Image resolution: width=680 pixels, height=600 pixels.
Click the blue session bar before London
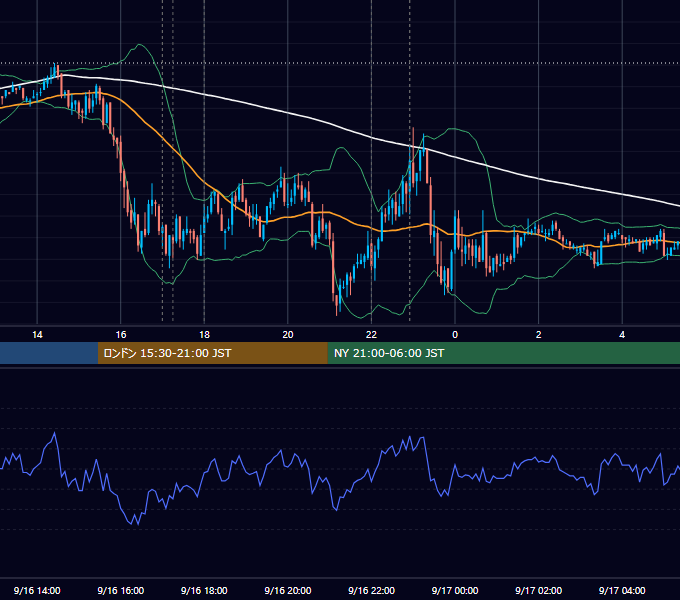pyautogui.click(x=49, y=353)
